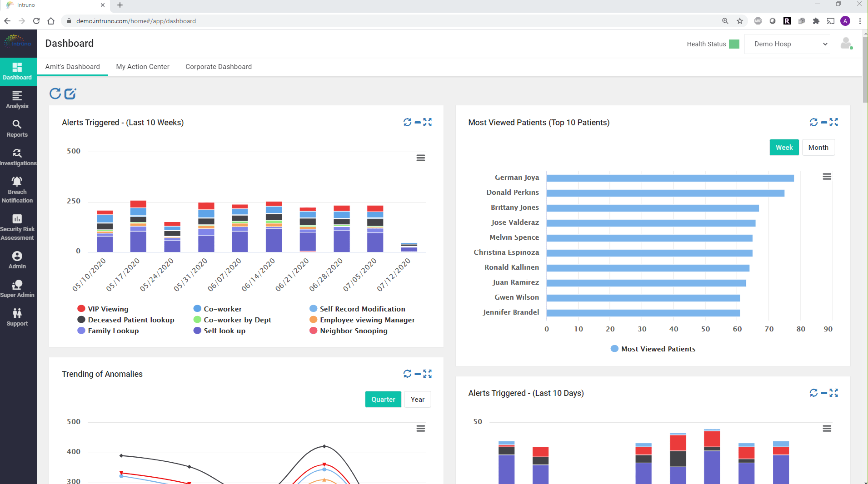
Task: Toggle Deceased Patient lookup legend series
Action: (x=126, y=320)
